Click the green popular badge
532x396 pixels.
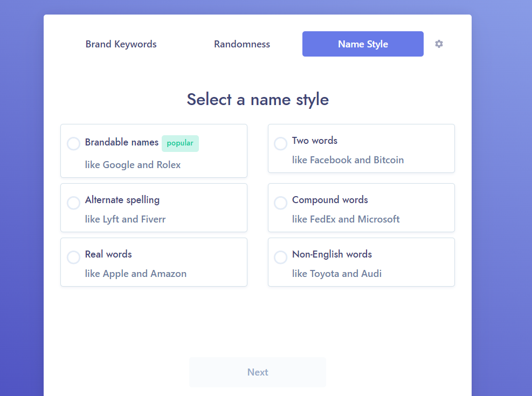tap(180, 143)
